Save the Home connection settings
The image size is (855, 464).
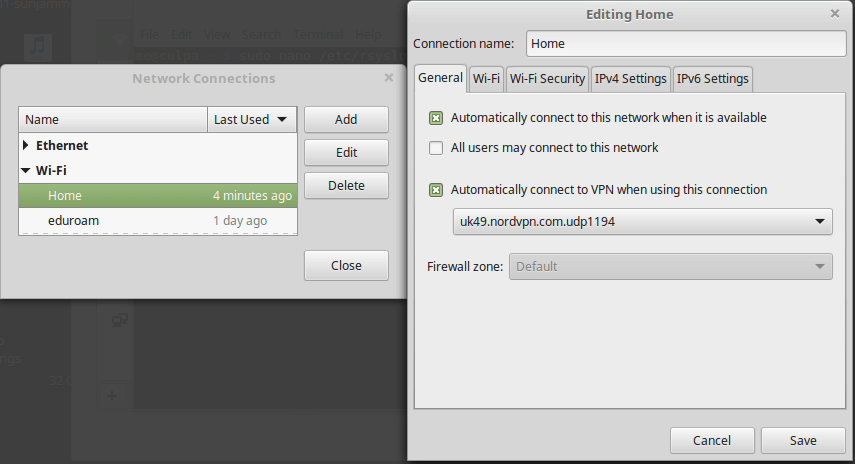click(802, 441)
